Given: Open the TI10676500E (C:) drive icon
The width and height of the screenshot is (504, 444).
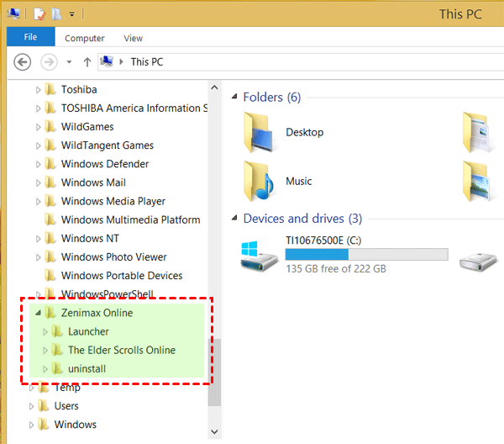Looking at the screenshot, I should coord(260,253).
